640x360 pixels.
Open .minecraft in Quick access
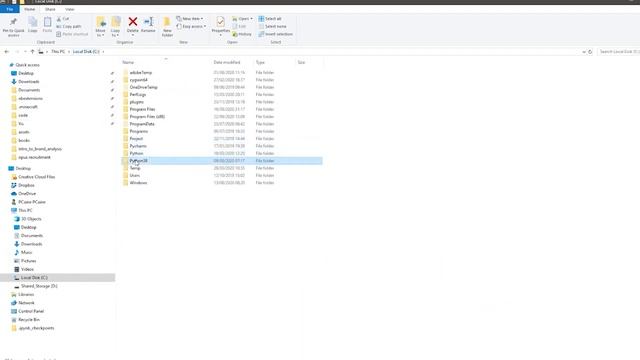(x=28, y=107)
